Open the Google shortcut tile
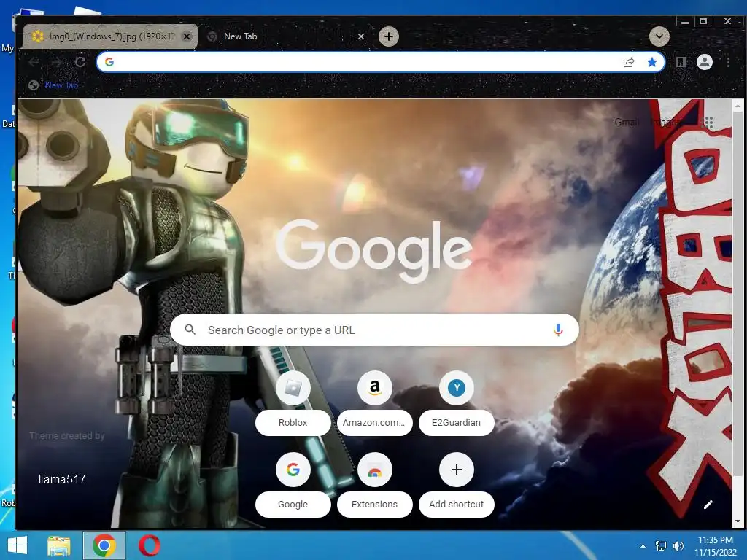The image size is (747, 560). [293, 470]
